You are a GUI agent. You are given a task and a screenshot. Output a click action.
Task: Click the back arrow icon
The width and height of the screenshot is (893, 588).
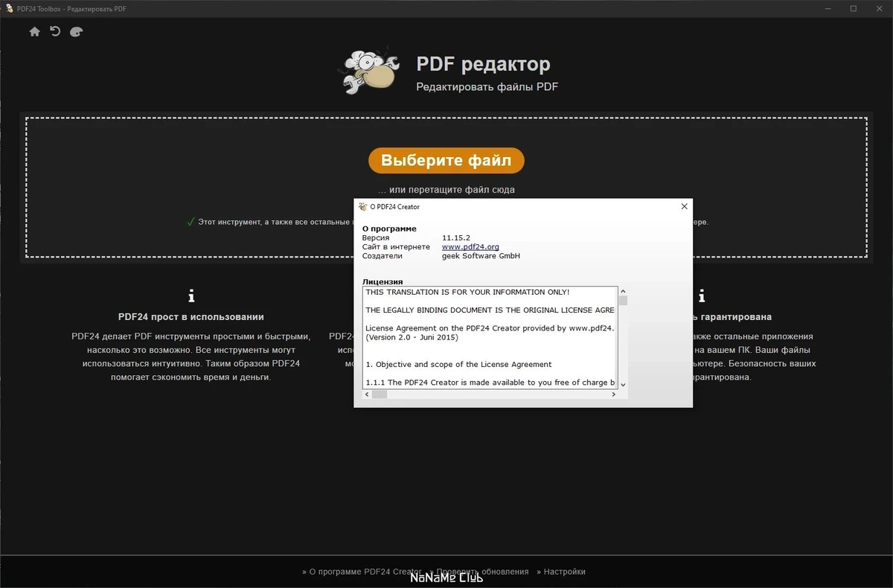point(55,31)
